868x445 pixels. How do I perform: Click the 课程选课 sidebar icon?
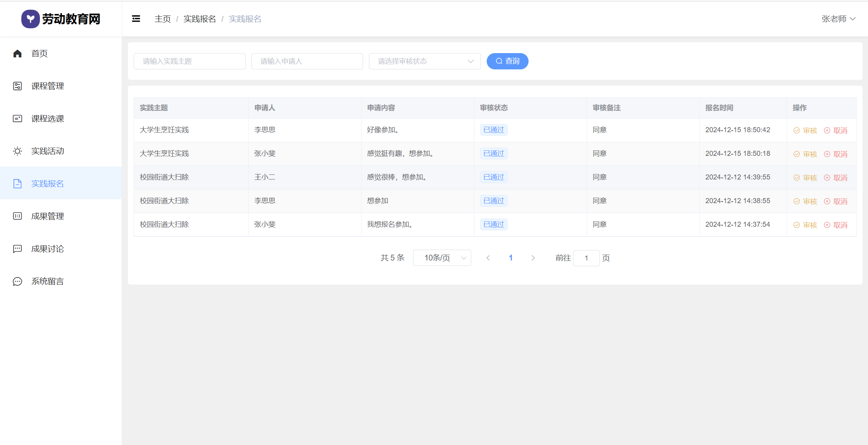coord(17,119)
